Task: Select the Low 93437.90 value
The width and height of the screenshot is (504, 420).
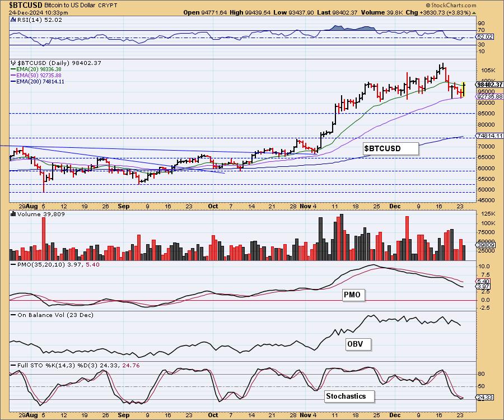Action: tap(293, 12)
